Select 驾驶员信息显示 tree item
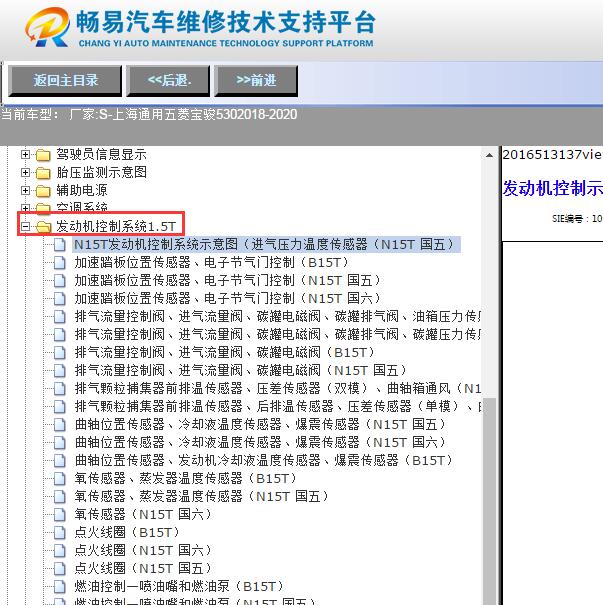This screenshot has height=605, width=603. point(101,154)
